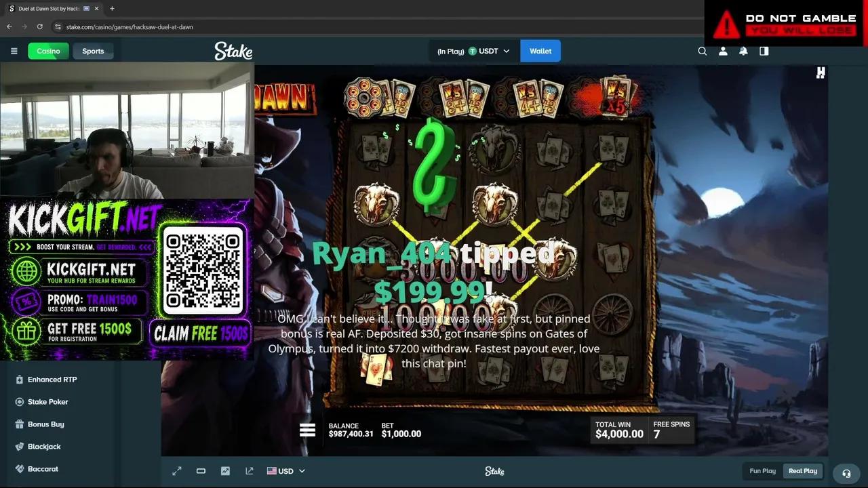Click the Balance $987,400.31 value
The width and height of the screenshot is (868, 488).
351,434
